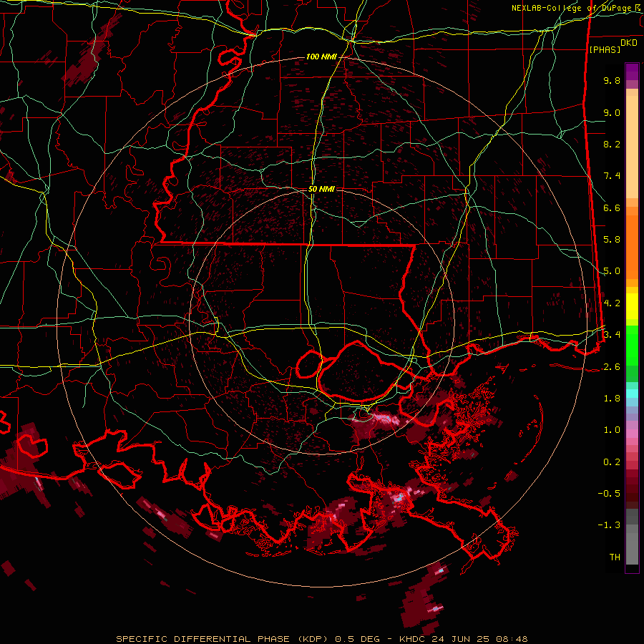This screenshot has width=644, height=644.
Task: Click the 50 NMI range ring label
Action: click(321, 189)
